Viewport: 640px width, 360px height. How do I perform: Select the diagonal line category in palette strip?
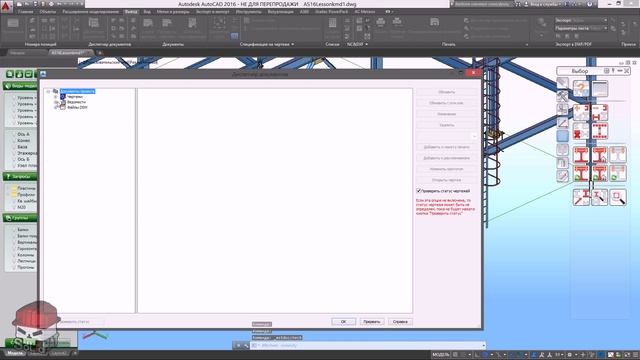(562, 122)
